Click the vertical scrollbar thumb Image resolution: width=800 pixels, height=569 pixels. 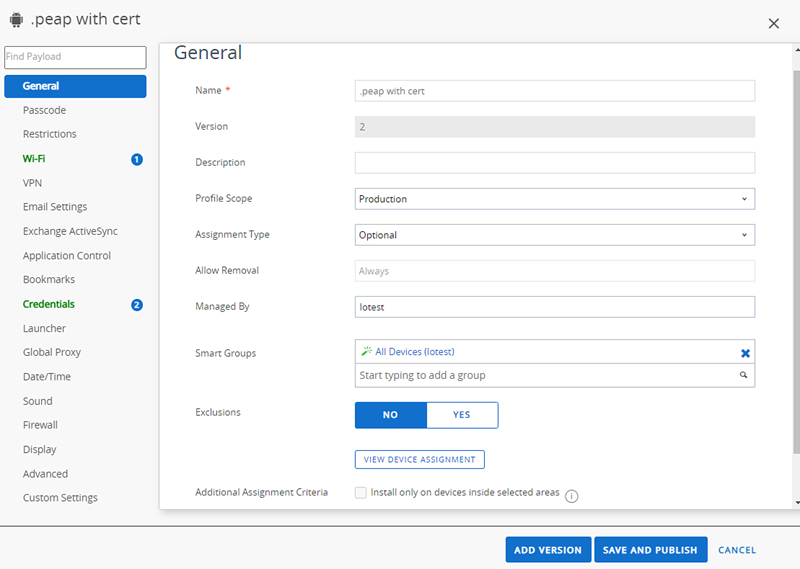point(796,260)
